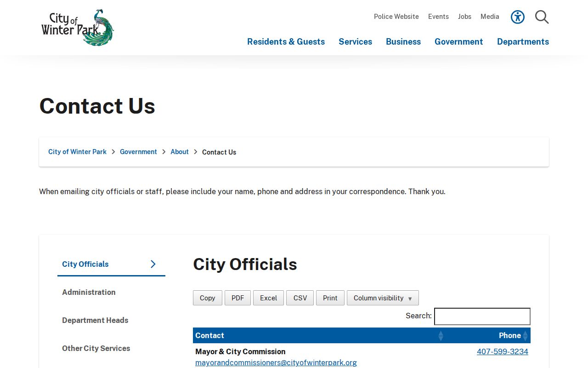
Task: Open the site search magnifier icon
Action: (x=542, y=17)
